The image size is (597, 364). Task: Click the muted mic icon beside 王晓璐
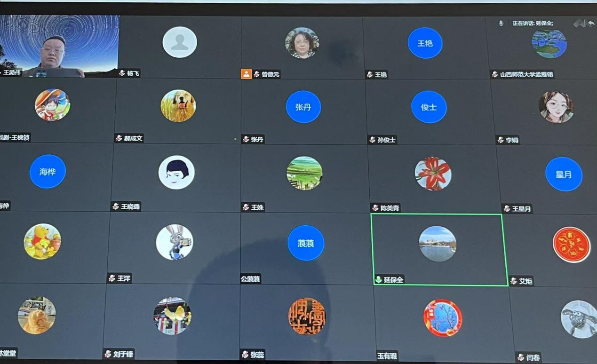click(x=116, y=206)
